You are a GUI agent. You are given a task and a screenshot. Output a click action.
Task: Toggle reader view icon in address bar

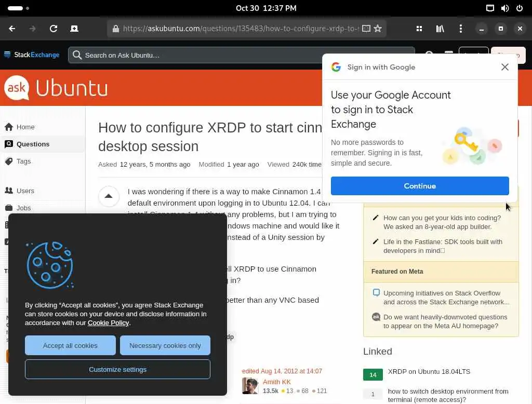[x=366, y=29]
